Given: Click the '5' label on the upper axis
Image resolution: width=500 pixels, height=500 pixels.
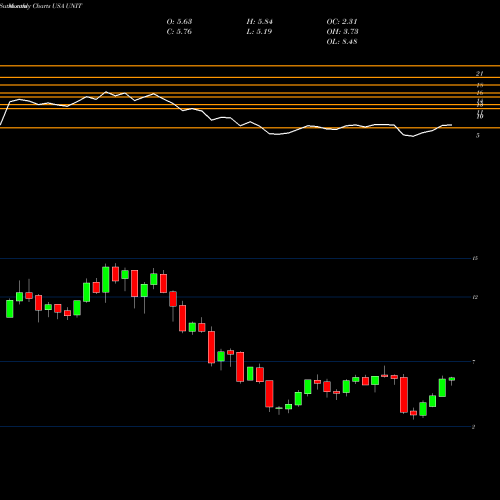Looking at the screenshot, I should 478,135.
